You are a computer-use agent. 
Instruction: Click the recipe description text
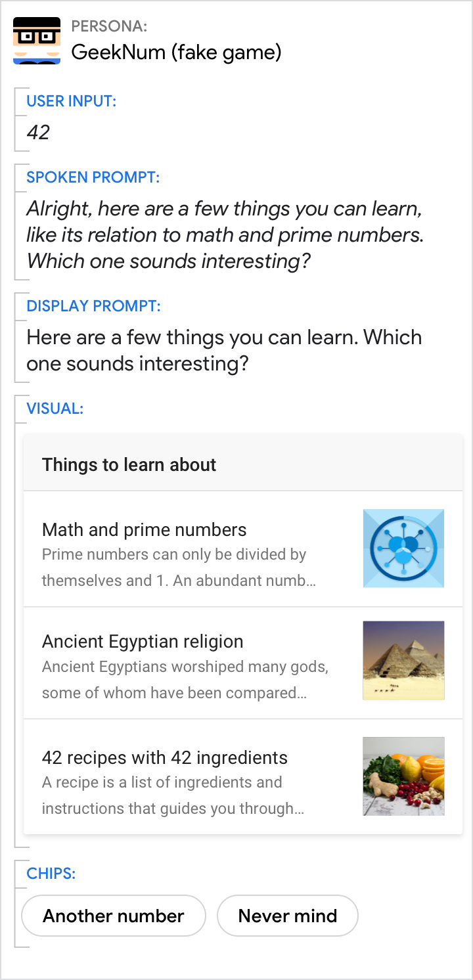tap(172, 795)
